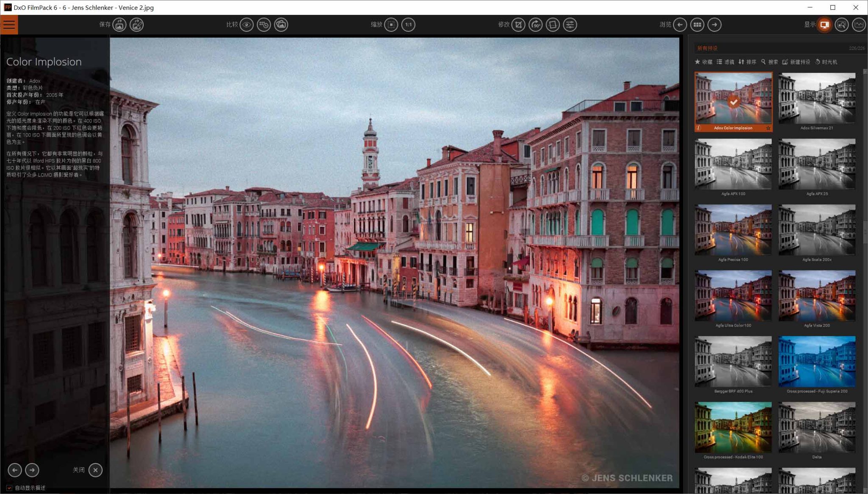
Task: Close the description panel with 关闭
Action: point(95,470)
